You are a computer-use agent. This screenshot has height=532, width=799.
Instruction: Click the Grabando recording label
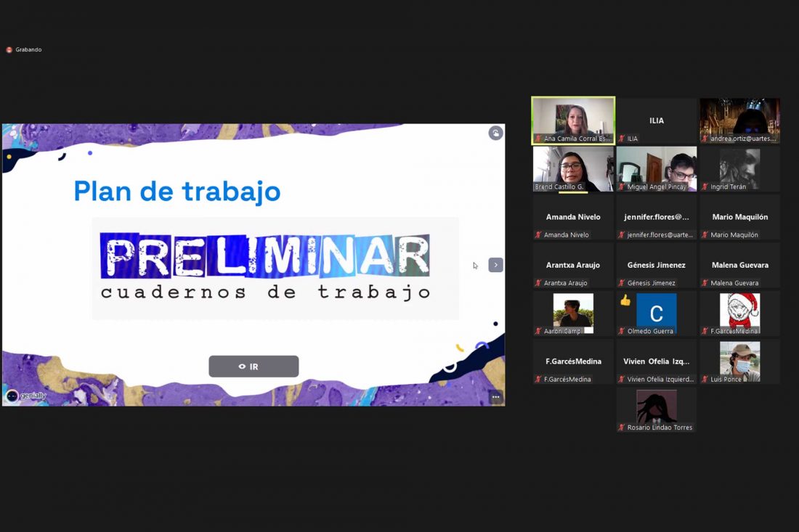[x=28, y=49]
